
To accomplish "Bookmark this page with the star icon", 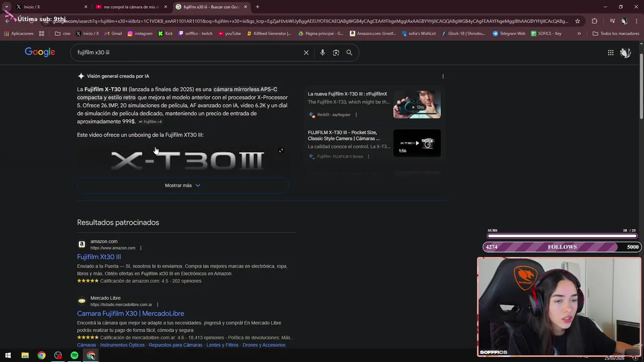I will 578,21.
